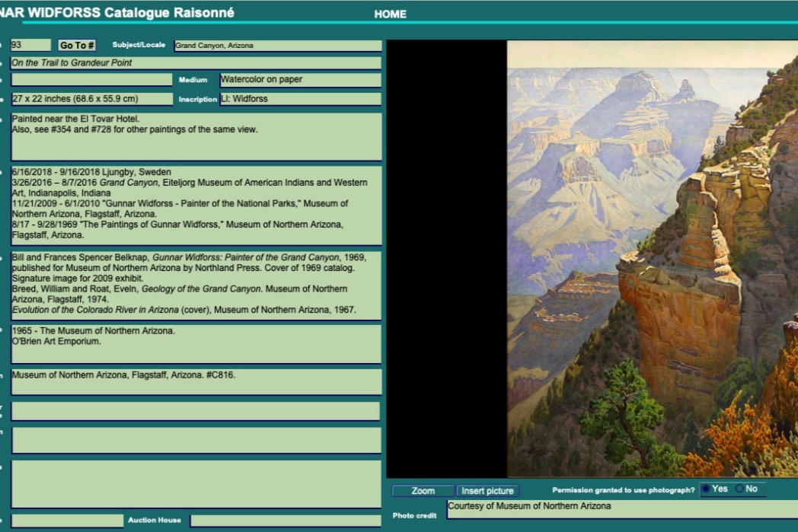Click the Grand Canyon painting image
This screenshot has width=798, height=532.
653,258
